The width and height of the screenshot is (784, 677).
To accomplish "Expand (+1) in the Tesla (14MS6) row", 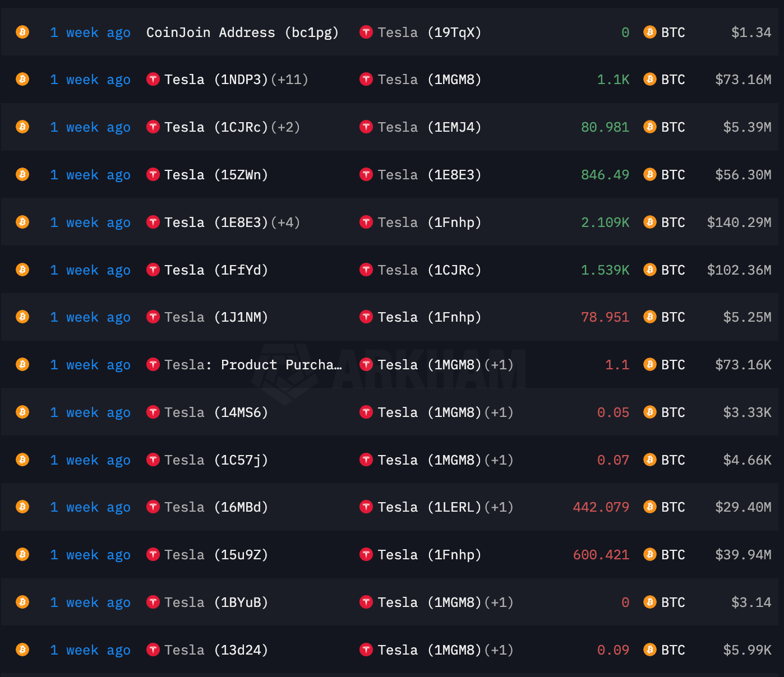I will point(499,412).
